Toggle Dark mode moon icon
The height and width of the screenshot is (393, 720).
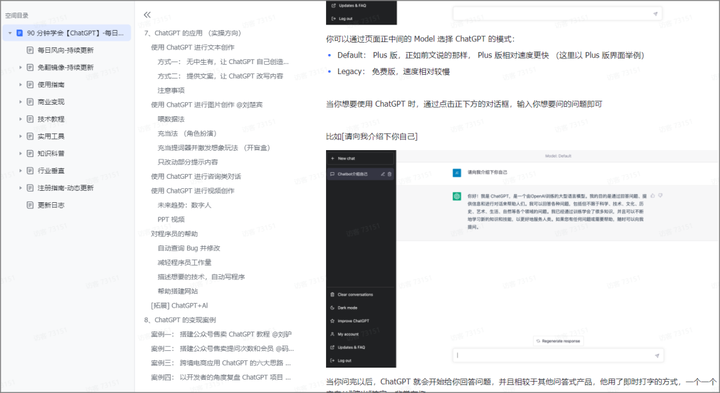[x=332, y=308]
